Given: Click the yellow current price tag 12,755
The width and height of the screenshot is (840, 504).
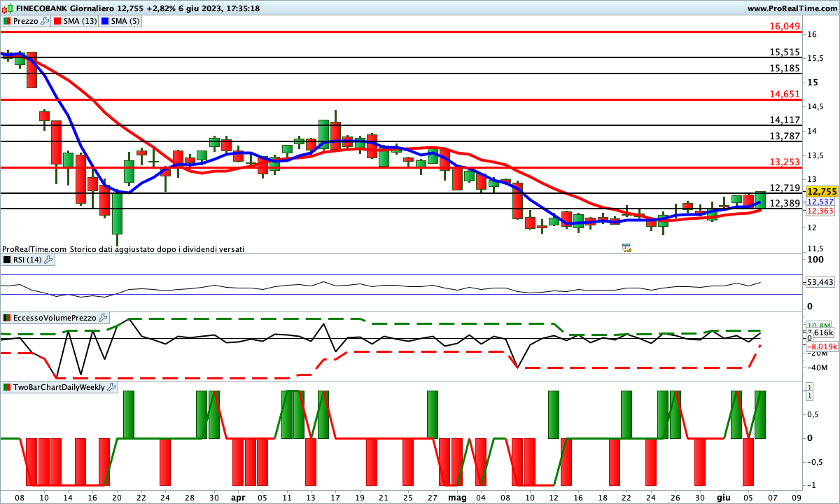Looking at the screenshot, I should pos(821,191).
